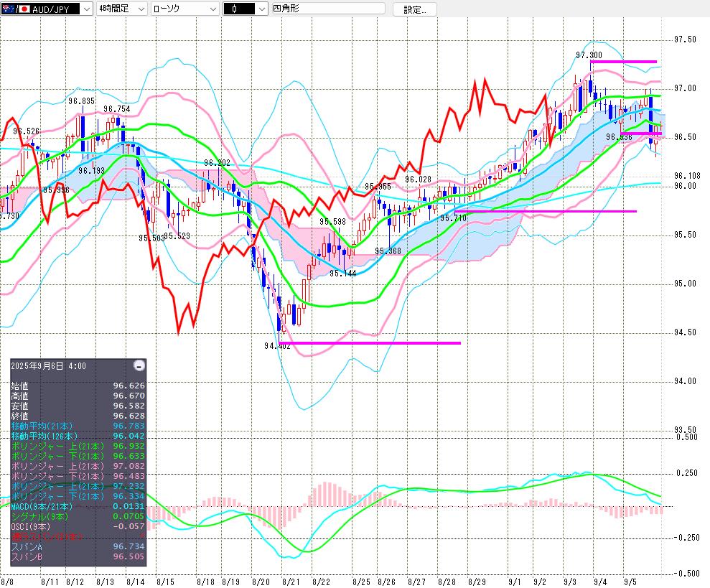This screenshot has height=588, width=710.
Task: Select the 安値 96.582 row
Action: point(78,406)
